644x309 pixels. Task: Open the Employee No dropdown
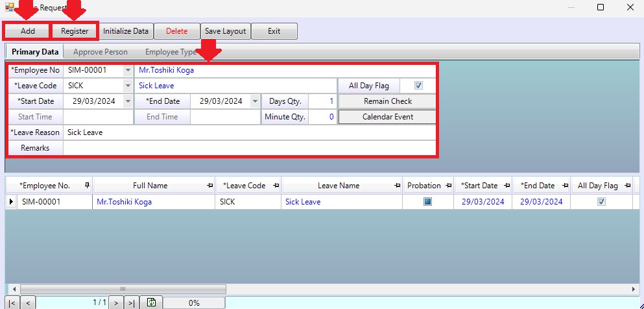point(127,70)
